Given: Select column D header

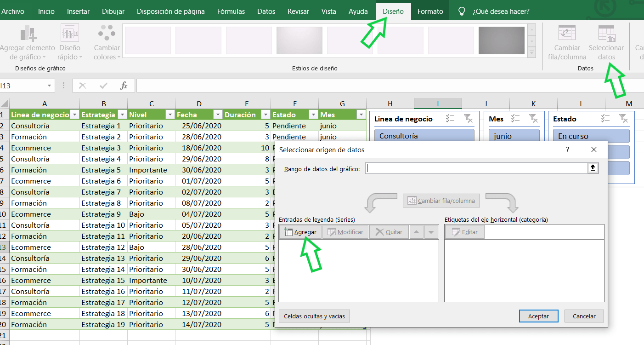Looking at the screenshot, I should click(x=199, y=103).
